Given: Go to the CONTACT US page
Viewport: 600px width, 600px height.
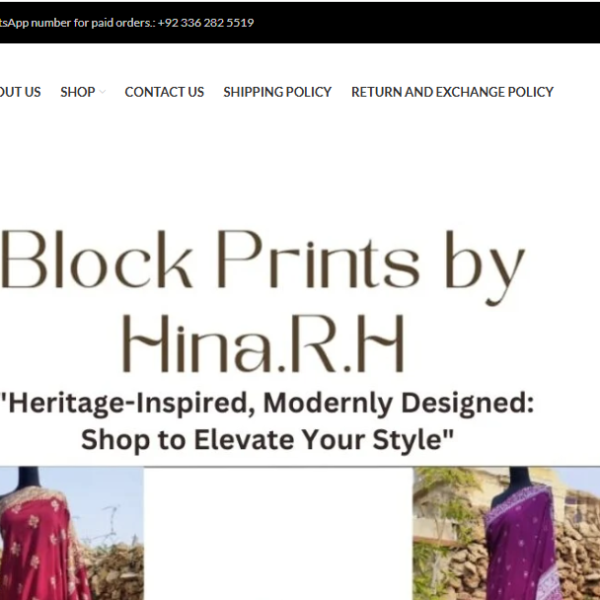Looking at the screenshot, I should (x=164, y=92).
